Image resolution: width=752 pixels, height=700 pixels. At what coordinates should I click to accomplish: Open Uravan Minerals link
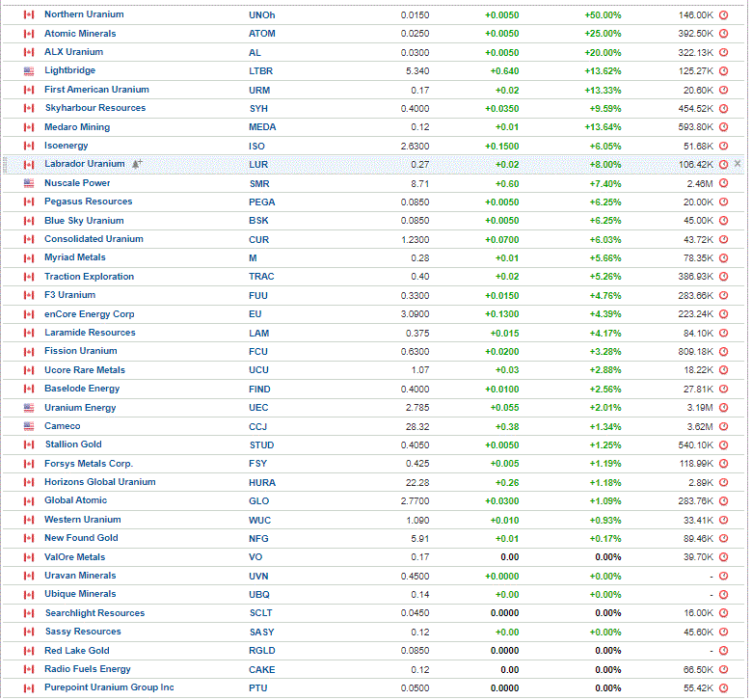coord(80,576)
